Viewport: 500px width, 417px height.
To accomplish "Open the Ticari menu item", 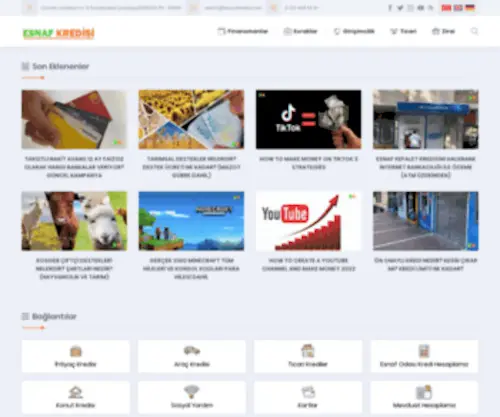I will 403,31.
